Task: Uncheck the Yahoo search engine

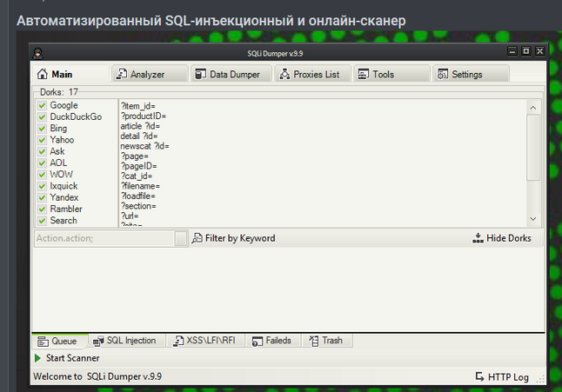Action: pyautogui.click(x=42, y=140)
